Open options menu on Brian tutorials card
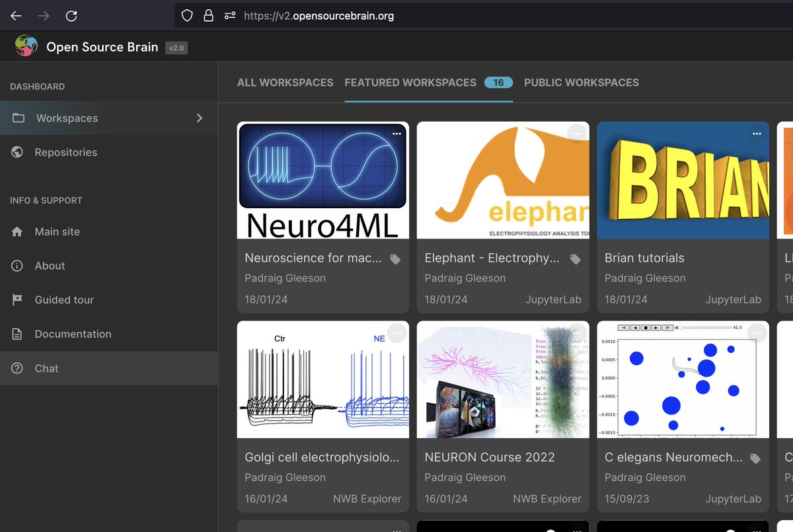This screenshot has width=793, height=532. [x=757, y=133]
